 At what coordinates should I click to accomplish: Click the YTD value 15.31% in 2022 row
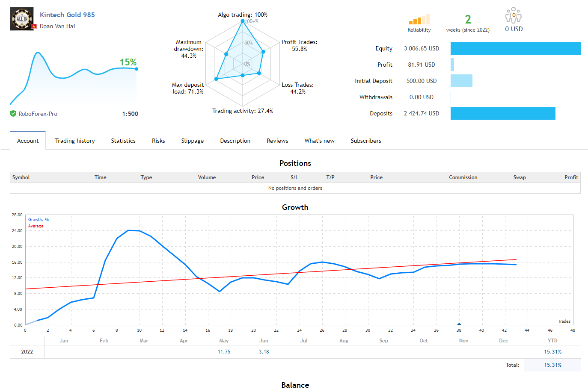552,352
